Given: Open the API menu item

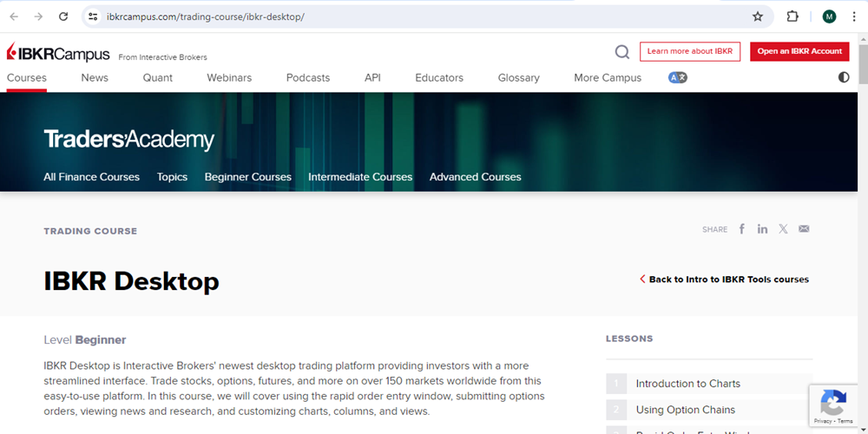Looking at the screenshot, I should coord(372,78).
